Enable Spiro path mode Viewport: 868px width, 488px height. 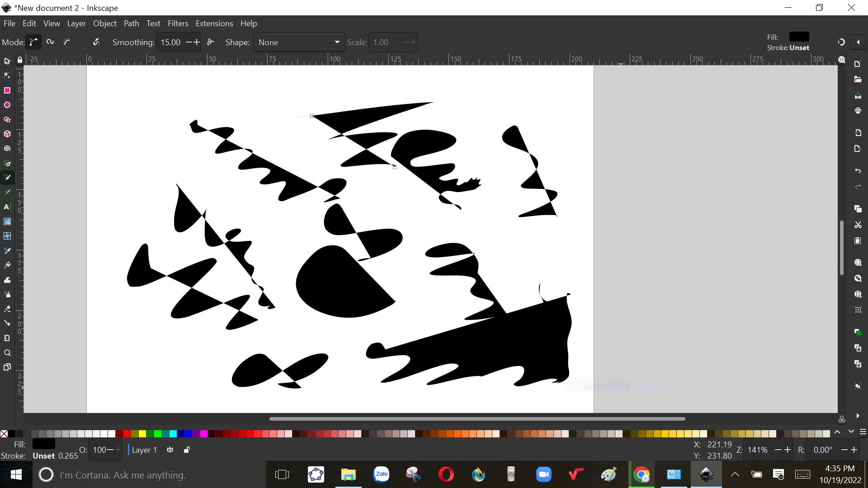(50, 42)
